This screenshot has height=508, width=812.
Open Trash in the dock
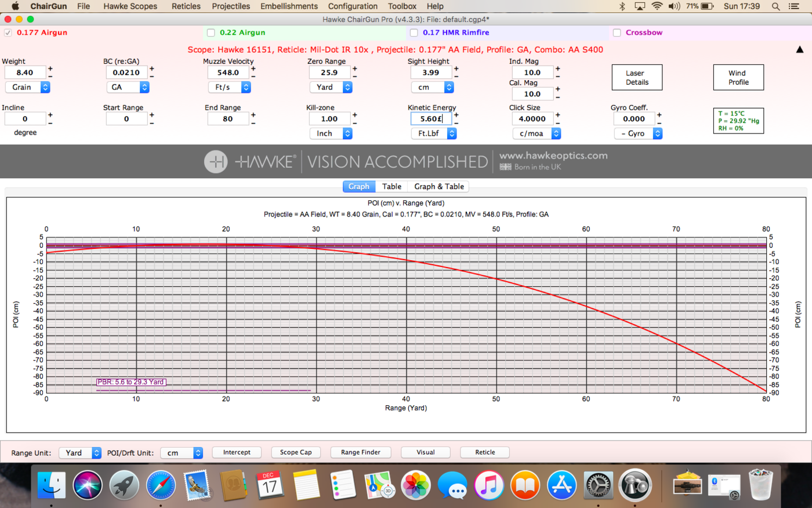(x=760, y=485)
